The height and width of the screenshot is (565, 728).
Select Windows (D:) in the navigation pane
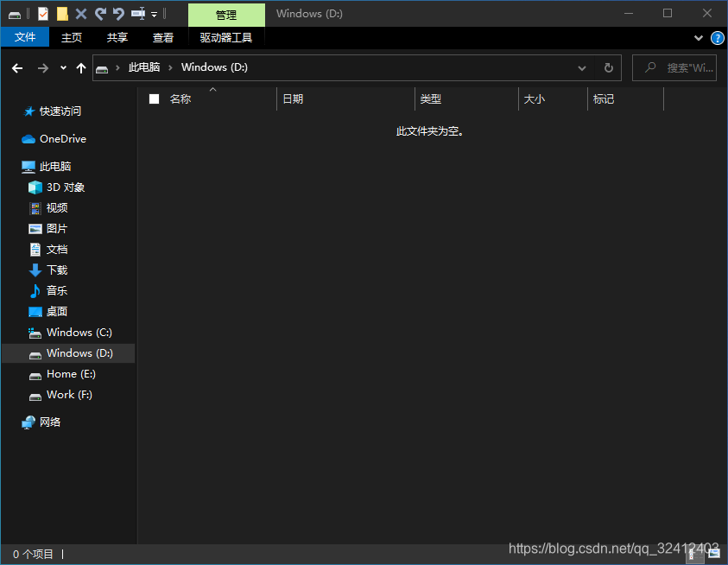[x=69, y=353]
